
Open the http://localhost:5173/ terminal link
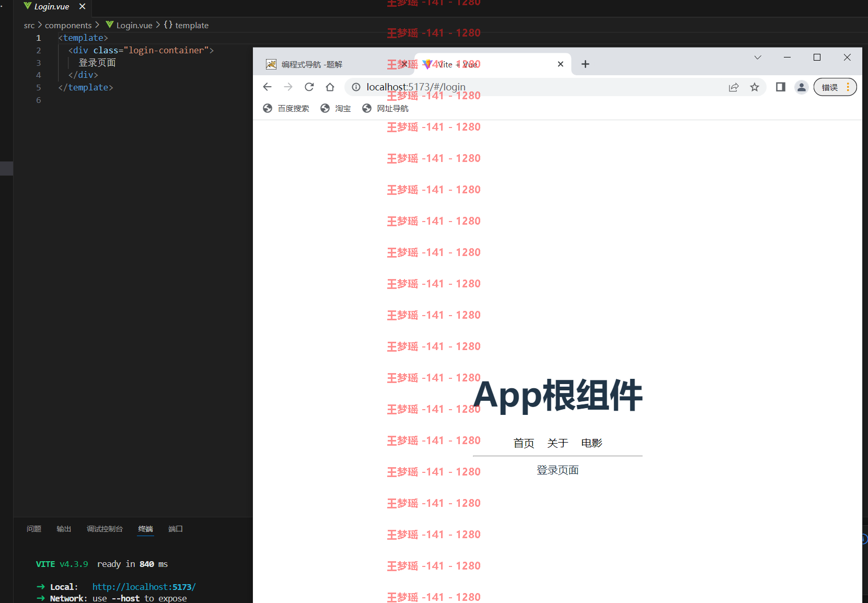[x=144, y=587]
